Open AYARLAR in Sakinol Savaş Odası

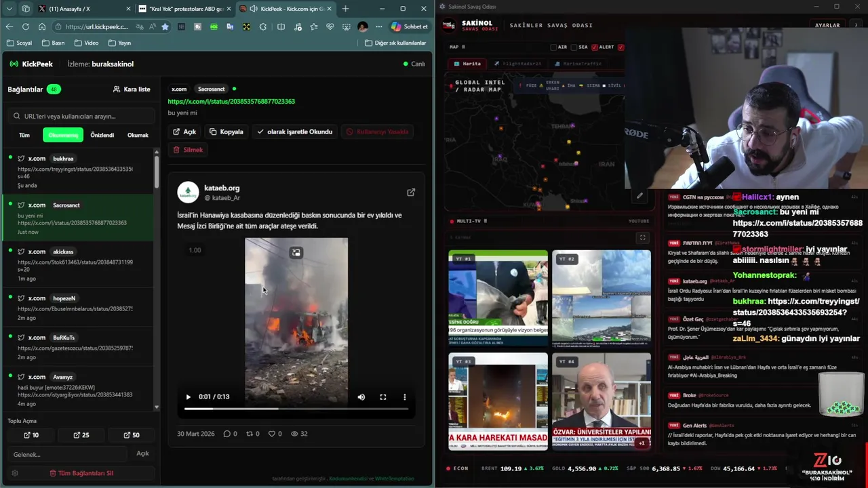827,25
